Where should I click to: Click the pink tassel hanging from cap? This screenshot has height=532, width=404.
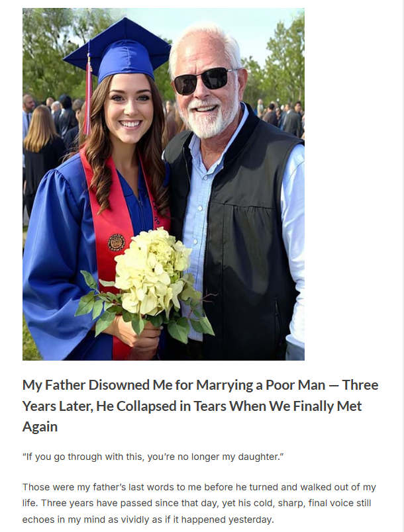89,99
